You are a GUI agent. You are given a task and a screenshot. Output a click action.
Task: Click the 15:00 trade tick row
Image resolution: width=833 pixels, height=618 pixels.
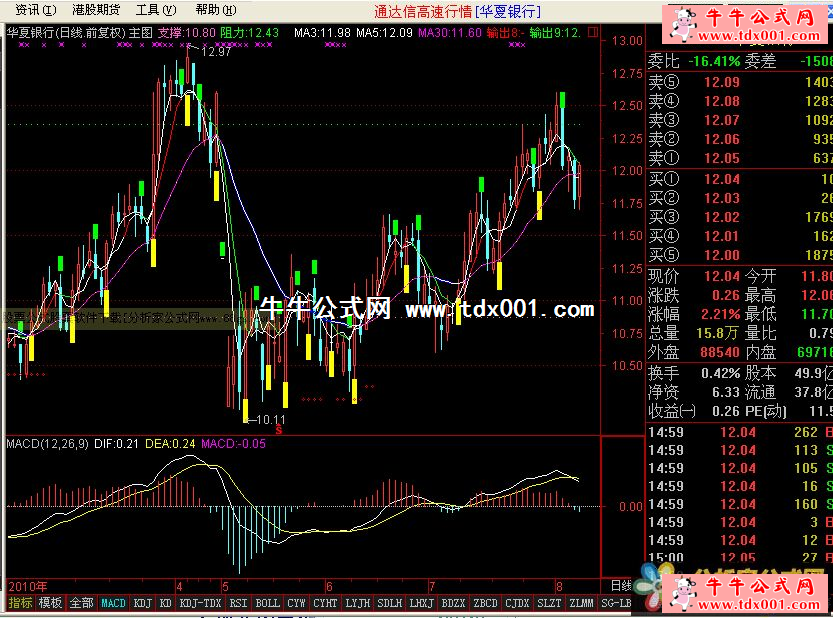click(x=740, y=557)
